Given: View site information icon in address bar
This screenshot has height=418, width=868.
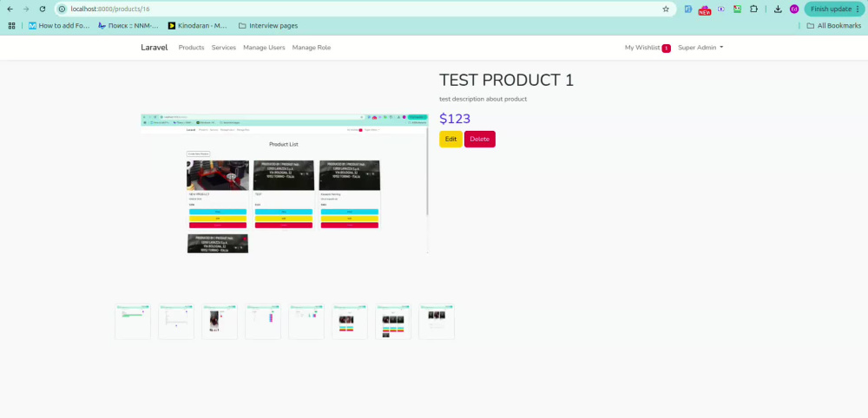Looking at the screenshot, I should coord(62,9).
